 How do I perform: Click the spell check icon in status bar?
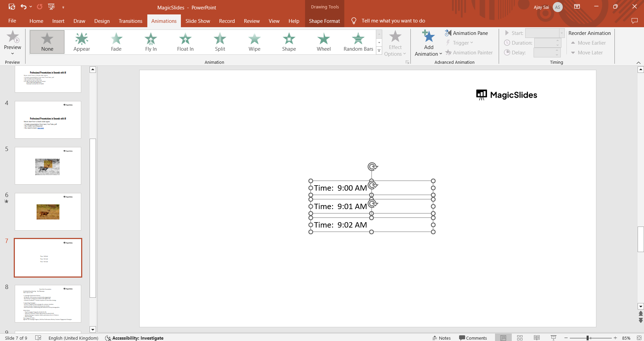click(38, 338)
